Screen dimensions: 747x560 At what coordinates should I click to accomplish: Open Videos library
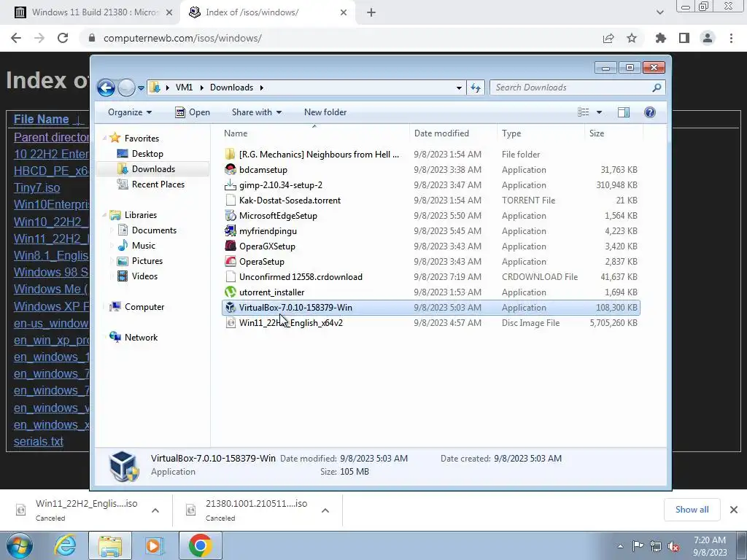(x=144, y=276)
